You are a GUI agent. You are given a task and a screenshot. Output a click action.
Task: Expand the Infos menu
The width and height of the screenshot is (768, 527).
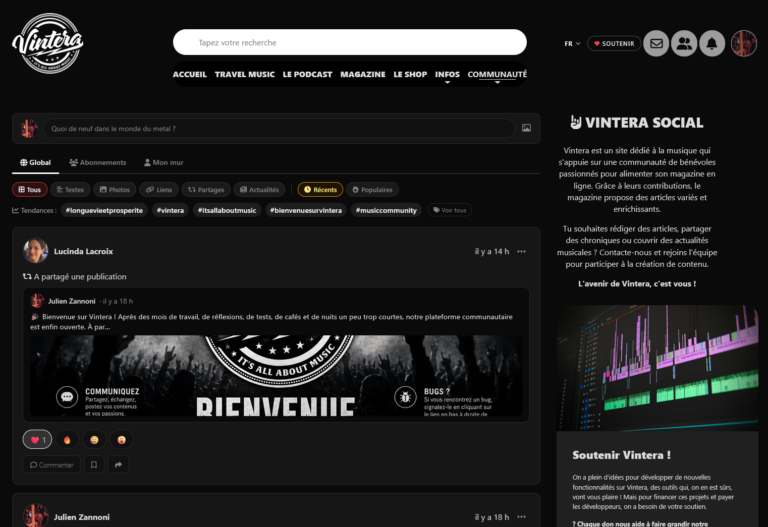coord(447,74)
